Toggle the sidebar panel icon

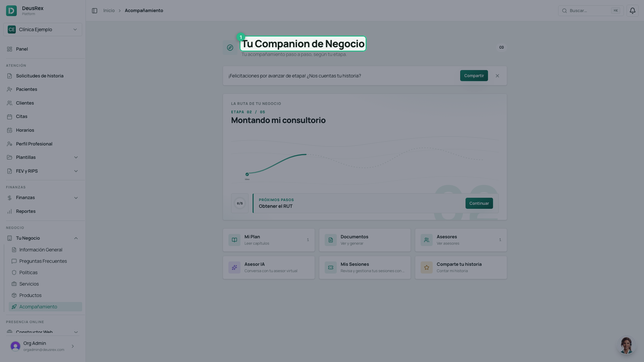click(95, 11)
